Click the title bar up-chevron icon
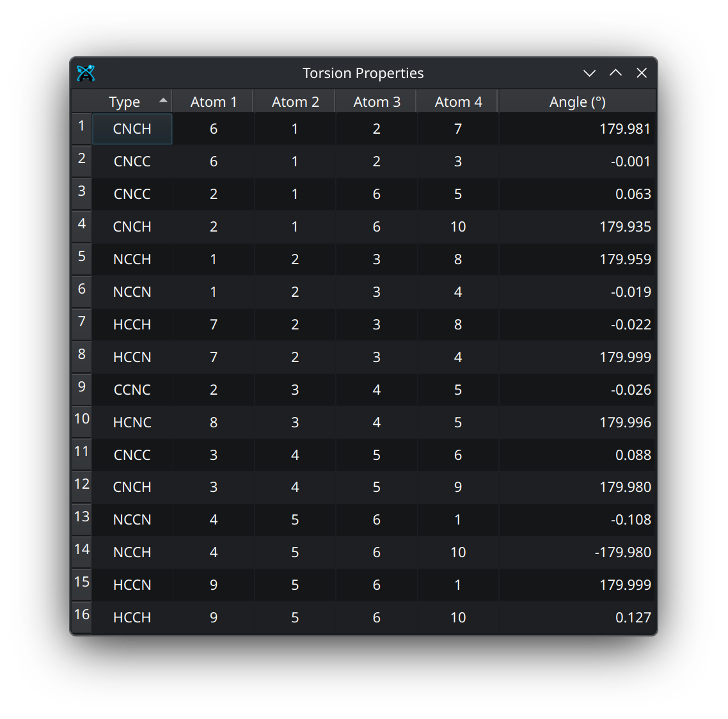The height and width of the screenshot is (719, 728). [615, 74]
